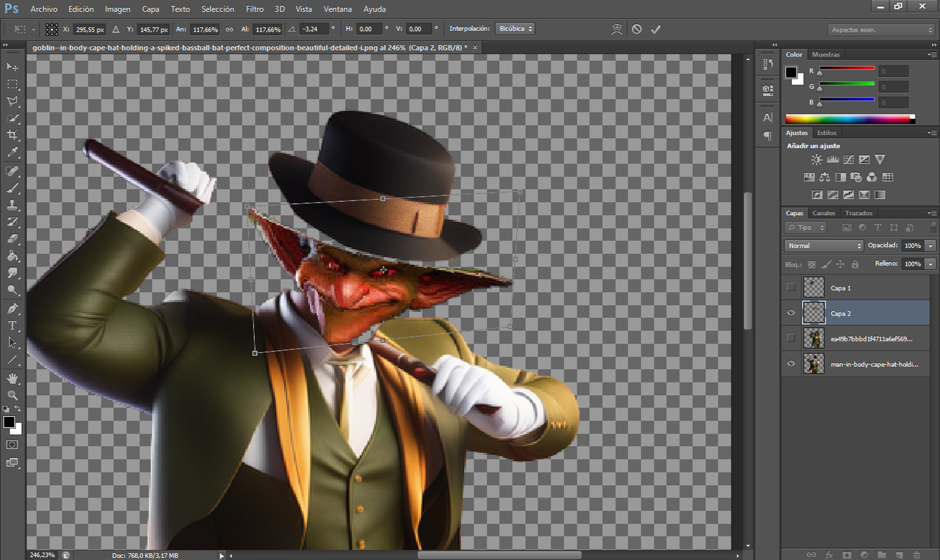The height and width of the screenshot is (560, 940).
Task: Click the transform reference point locator grid
Action: click(x=52, y=29)
